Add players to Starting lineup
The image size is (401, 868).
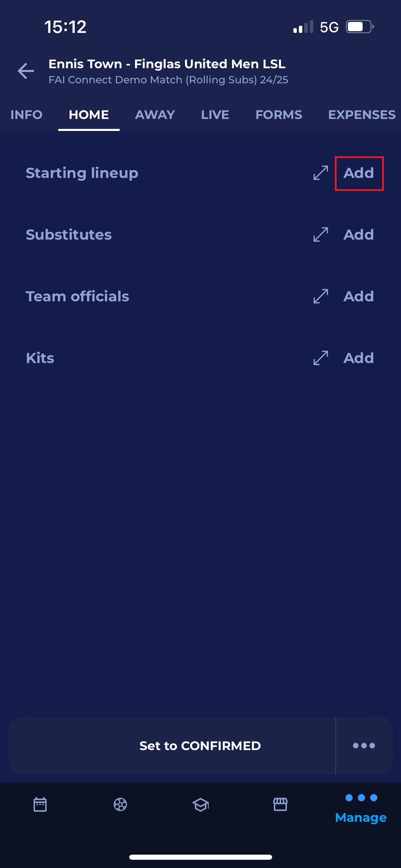pyautogui.click(x=359, y=173)
